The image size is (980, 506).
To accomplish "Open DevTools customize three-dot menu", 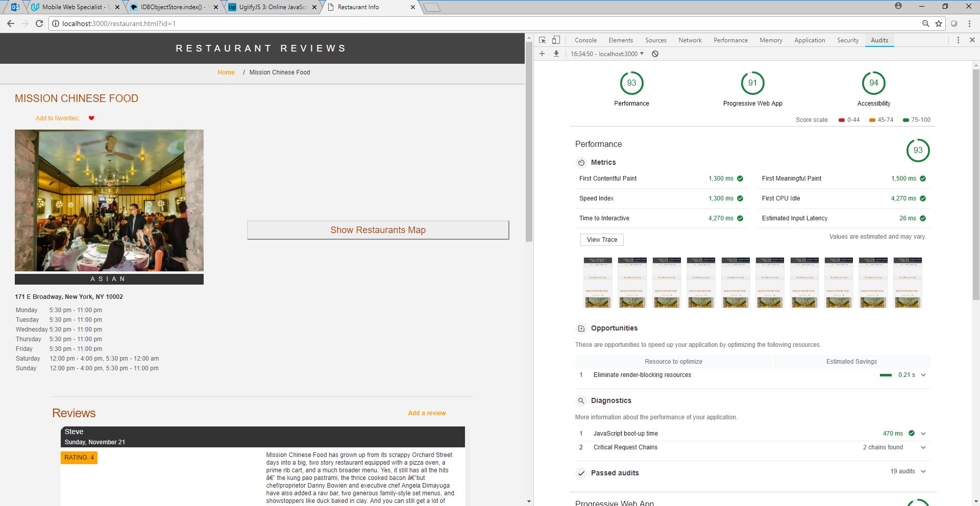I will click(x=958, y=40).
